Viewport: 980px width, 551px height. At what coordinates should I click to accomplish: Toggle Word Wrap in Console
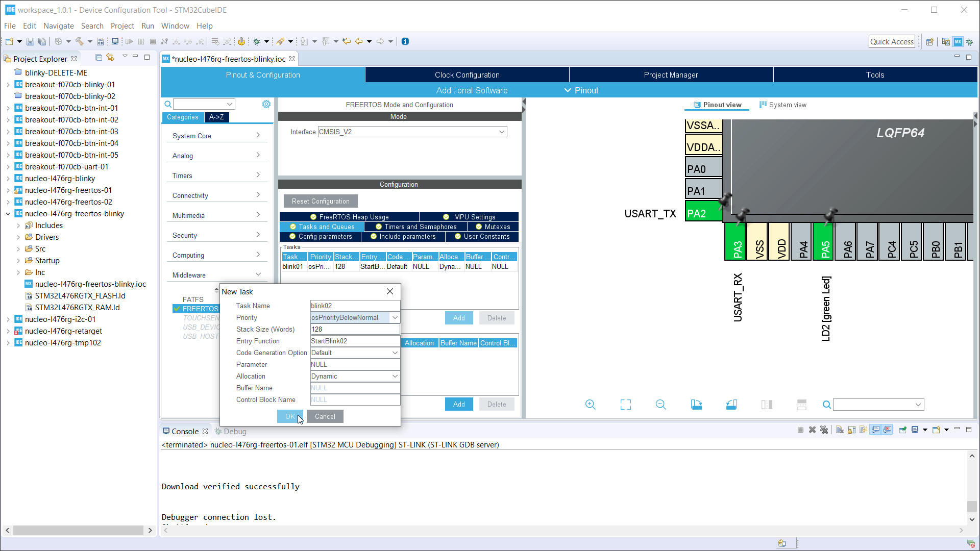point(863,430)
